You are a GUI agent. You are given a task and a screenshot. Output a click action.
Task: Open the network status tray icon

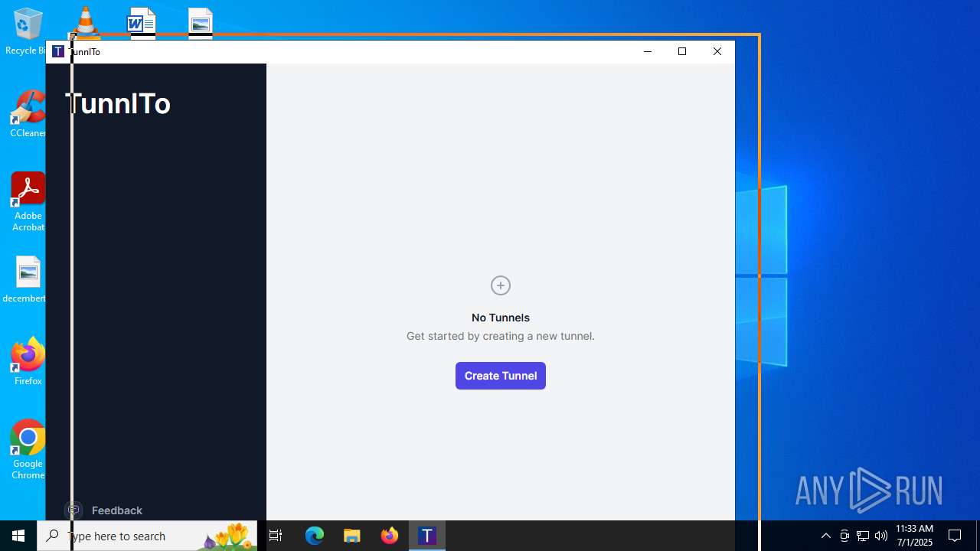(x=863, y=536)
